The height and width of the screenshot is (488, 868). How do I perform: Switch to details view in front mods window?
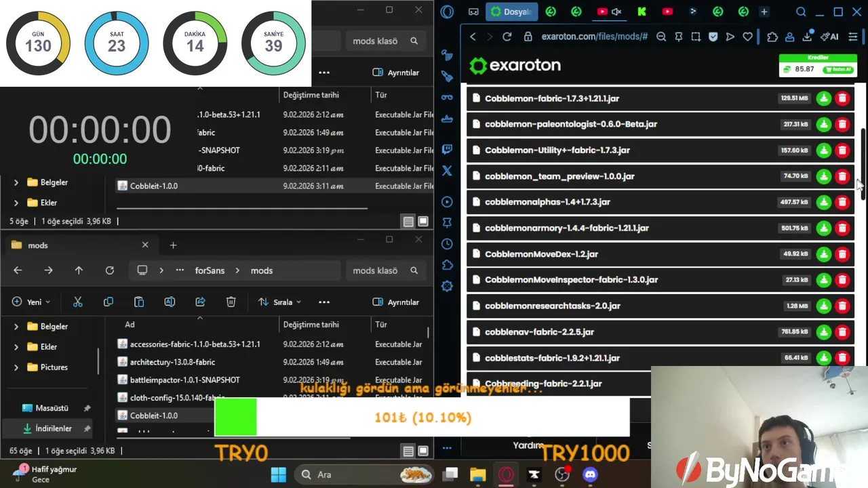[408, 451]
